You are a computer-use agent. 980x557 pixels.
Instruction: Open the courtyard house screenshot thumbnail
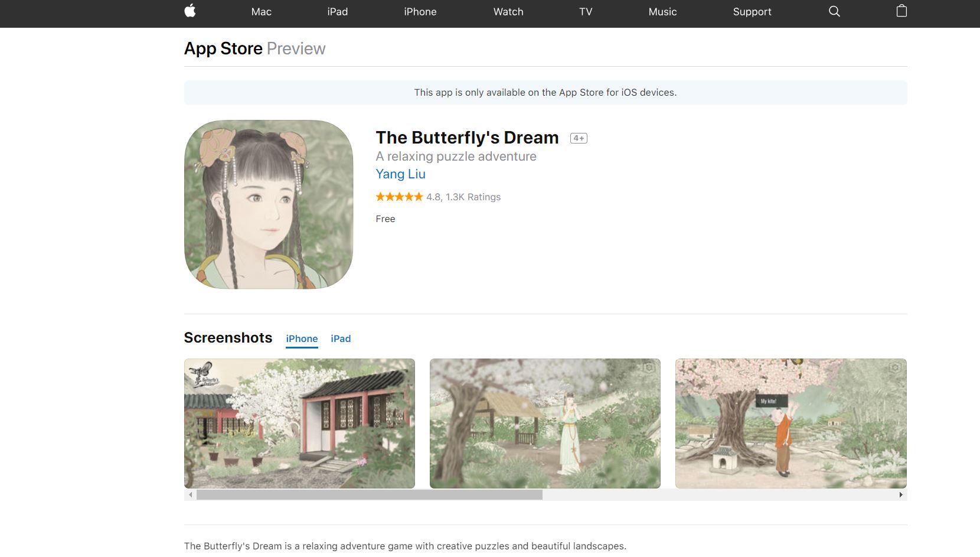click(x=299, y=424)
